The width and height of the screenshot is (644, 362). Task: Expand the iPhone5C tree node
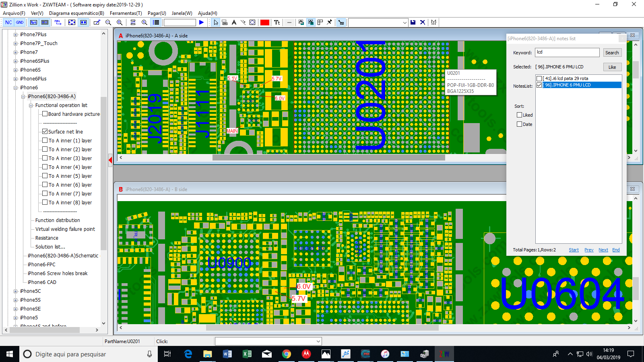click(16, 291)
